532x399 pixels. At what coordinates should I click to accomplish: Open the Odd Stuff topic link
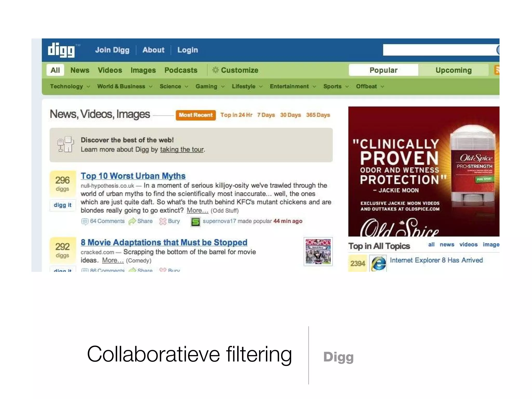(224, 211)
